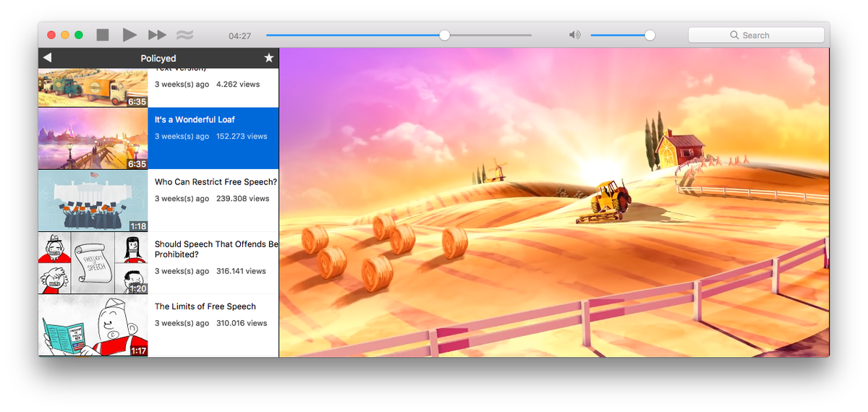Screen dimensions: 868x412
Task: Click the volume slider knob
Action: [x=650, y=35]
